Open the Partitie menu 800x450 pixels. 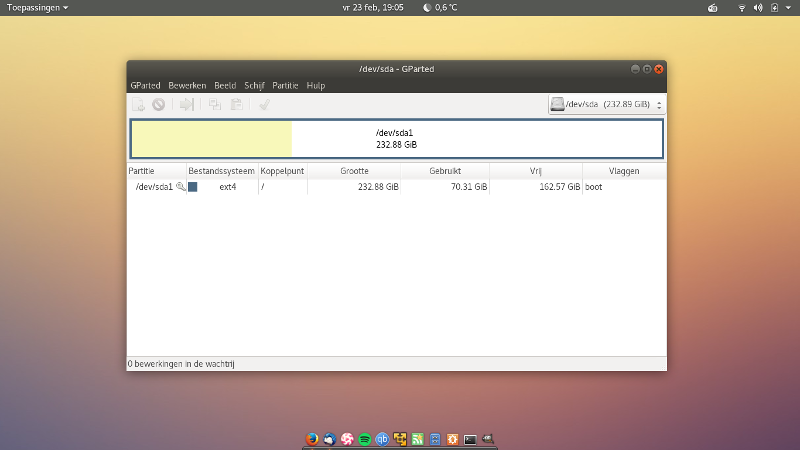point(285,85)
